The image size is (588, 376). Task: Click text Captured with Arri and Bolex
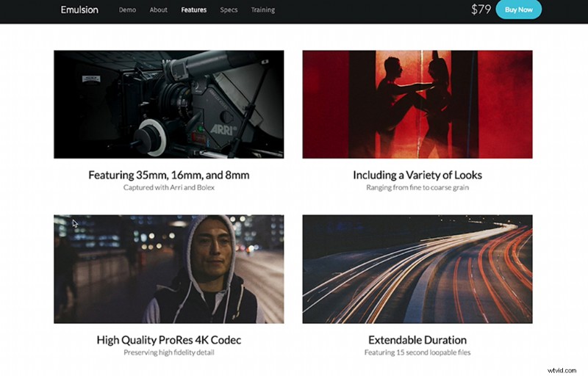(x=169, y=187)
